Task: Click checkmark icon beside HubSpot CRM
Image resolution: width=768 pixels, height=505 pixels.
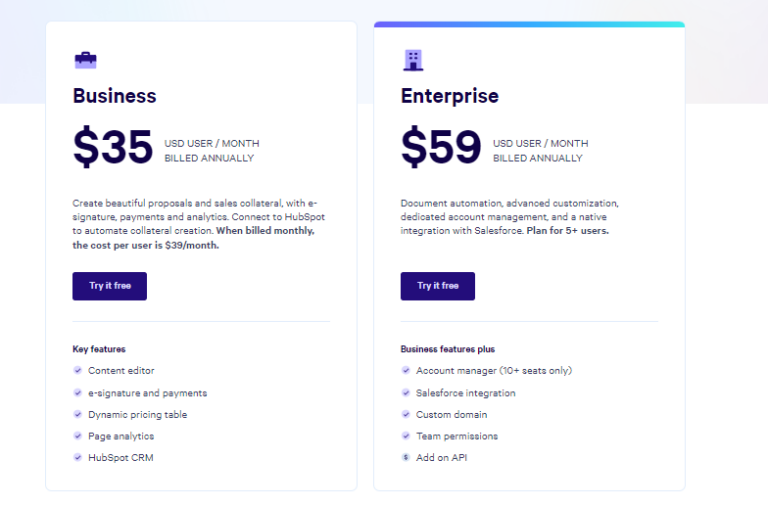Action: coord(78,457)
